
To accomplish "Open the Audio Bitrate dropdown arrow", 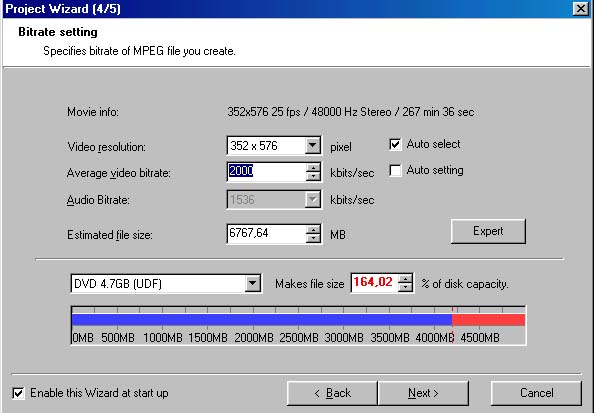I will 313,200.
